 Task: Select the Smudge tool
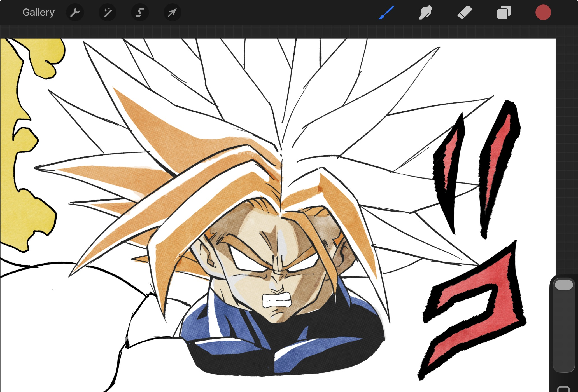(x=426, y=12)
